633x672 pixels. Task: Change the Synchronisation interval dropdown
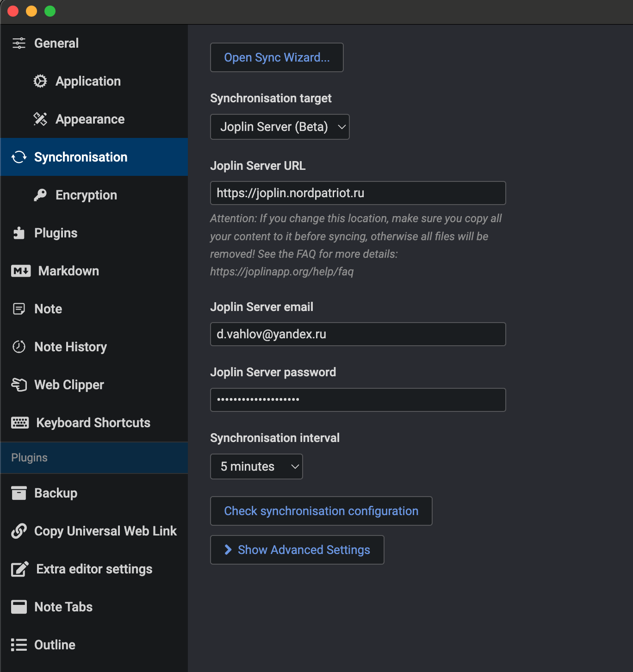click(x=257, y=467)
